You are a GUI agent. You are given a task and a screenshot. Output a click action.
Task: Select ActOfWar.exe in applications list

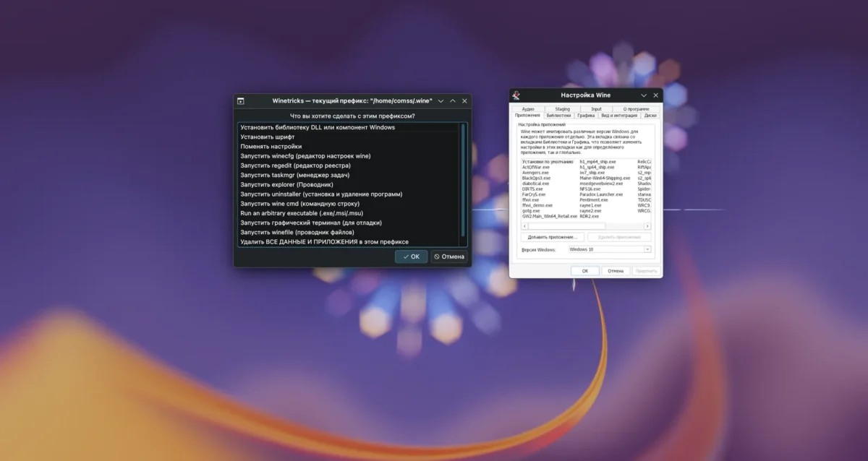click(x=536, y=167)
